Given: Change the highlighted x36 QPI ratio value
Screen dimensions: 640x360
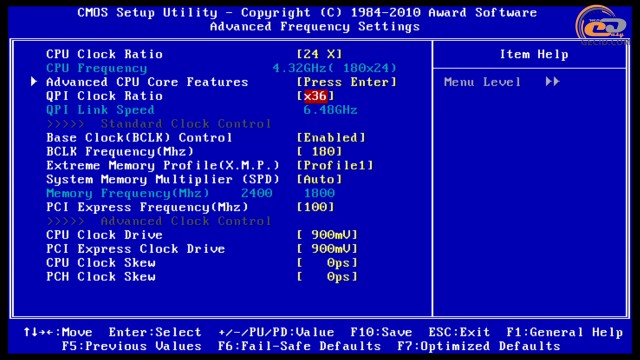Looking at the screenshot, I should [x=316, y=96].
